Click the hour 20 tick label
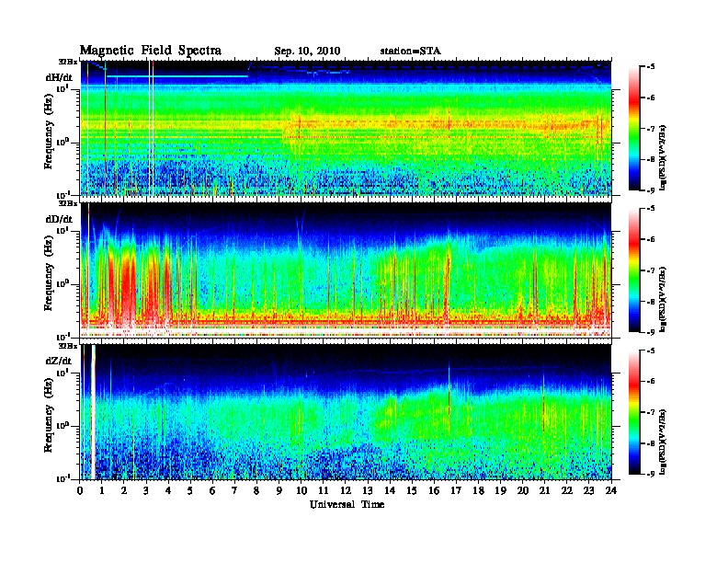Viewport: 728px width, 563px height. [523, 491]
